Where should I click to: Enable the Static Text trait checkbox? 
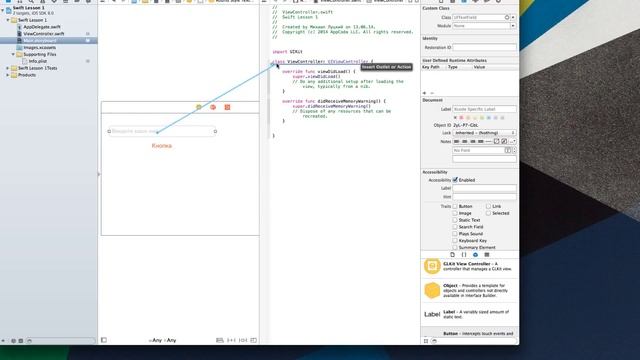point(455,220)
